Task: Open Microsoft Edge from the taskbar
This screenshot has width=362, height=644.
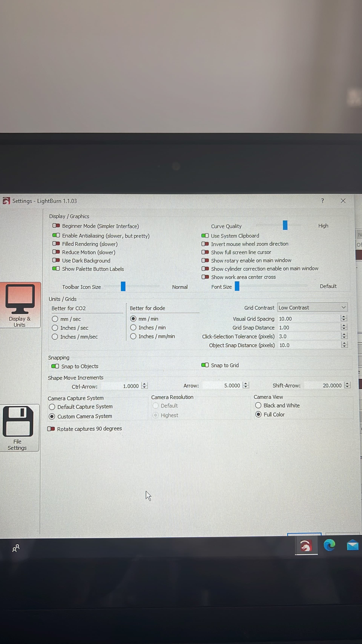Action: pyautogui.click(x=329, y=545)
